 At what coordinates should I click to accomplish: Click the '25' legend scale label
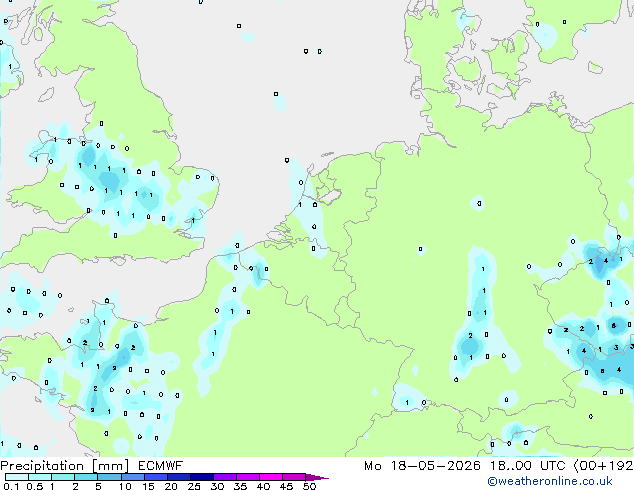click(194, 486)
